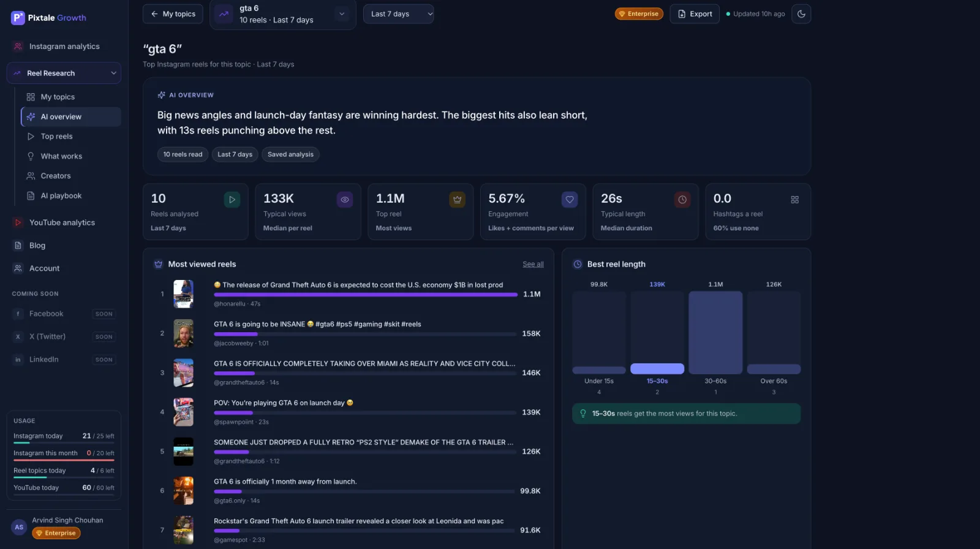Click the clock icon beside Best reel length
Screen dimensions: 980x549
577,264
